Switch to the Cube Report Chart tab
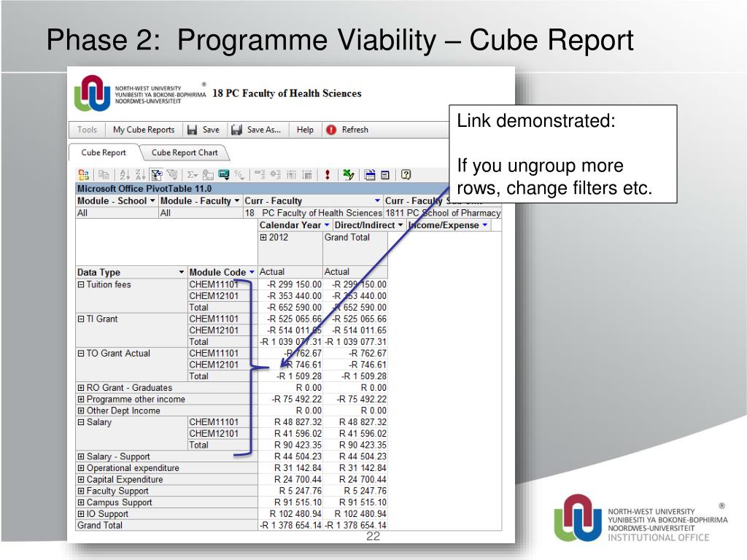 (185, 152)
